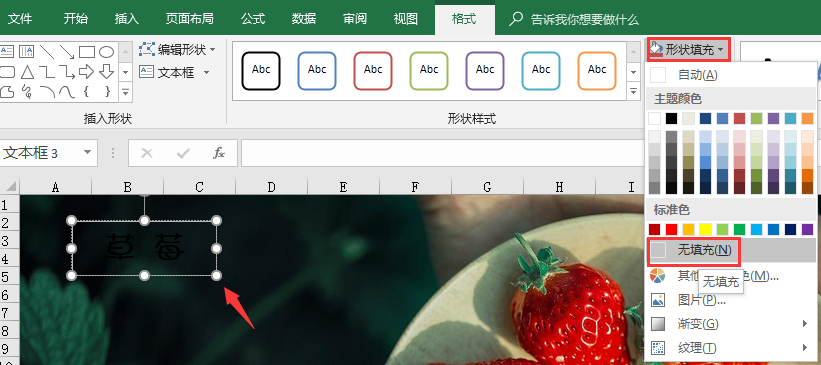This screenshot has width=821, height=365.
Task: Expand the Gradient (渐变) submenu arrow
Action: click(x=805, y=324)
